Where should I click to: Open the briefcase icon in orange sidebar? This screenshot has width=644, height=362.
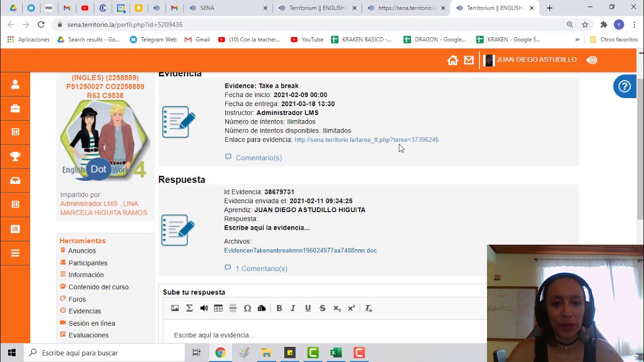(x=15, y=109)
